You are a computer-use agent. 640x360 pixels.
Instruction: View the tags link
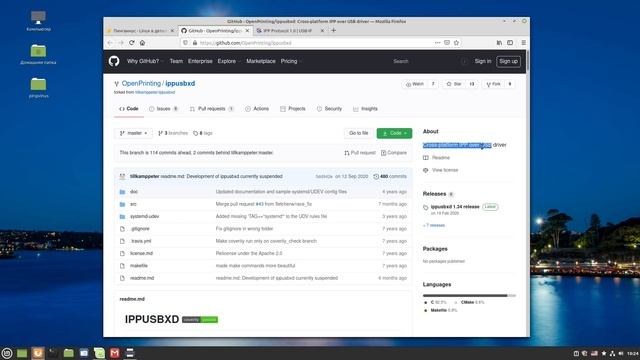coord(203,133)
